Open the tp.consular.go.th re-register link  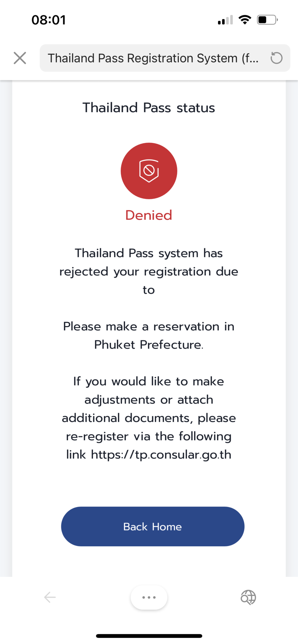click(161, 454)
